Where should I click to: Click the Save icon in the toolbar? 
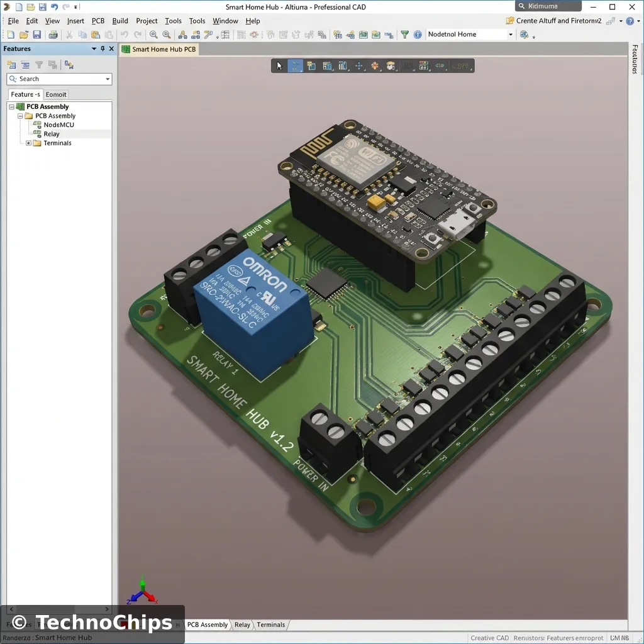[x=37, y=35]
